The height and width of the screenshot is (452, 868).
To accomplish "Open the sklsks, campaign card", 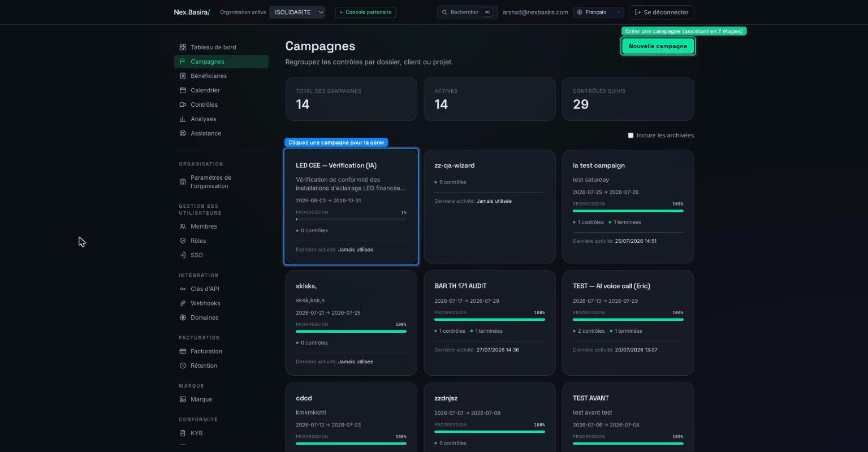I will 351,323.
